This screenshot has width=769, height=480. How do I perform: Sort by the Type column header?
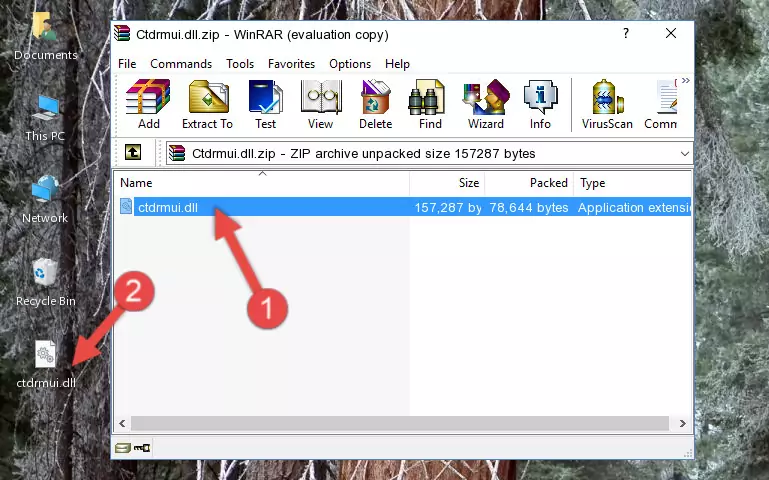coord(633,183)
